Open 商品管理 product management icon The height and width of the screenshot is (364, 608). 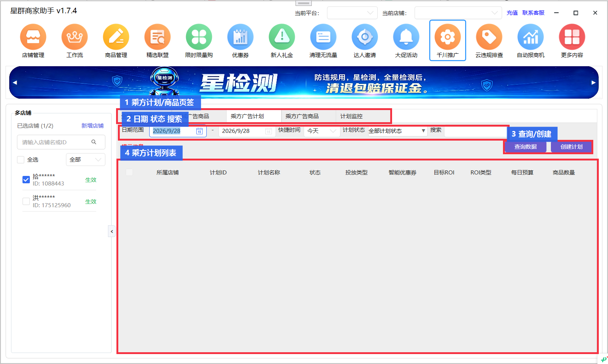pos(116,37)
